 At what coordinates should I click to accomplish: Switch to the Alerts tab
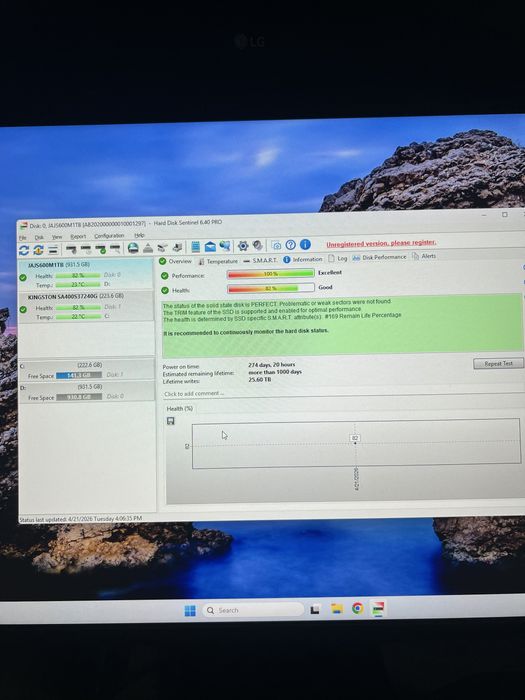[x=424, y=256]
